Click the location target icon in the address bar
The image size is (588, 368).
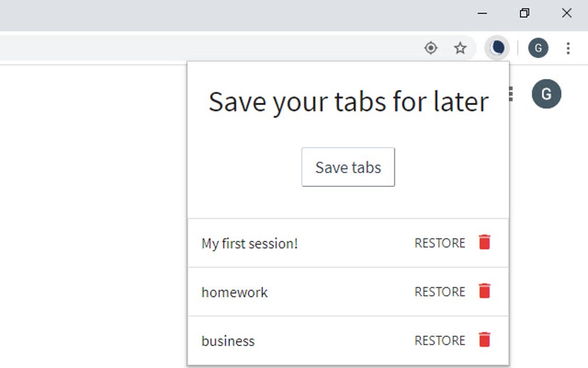(x=431, y=48)
